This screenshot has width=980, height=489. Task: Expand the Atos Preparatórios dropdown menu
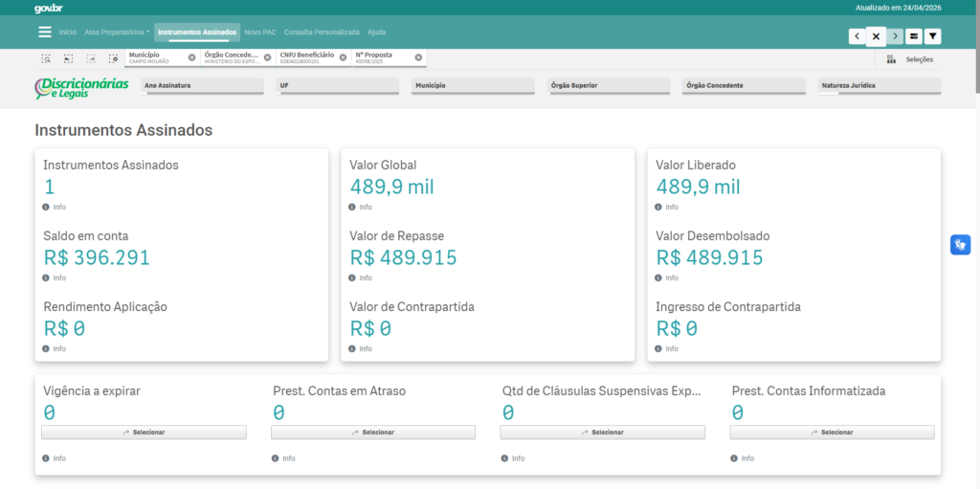[117, 32]
